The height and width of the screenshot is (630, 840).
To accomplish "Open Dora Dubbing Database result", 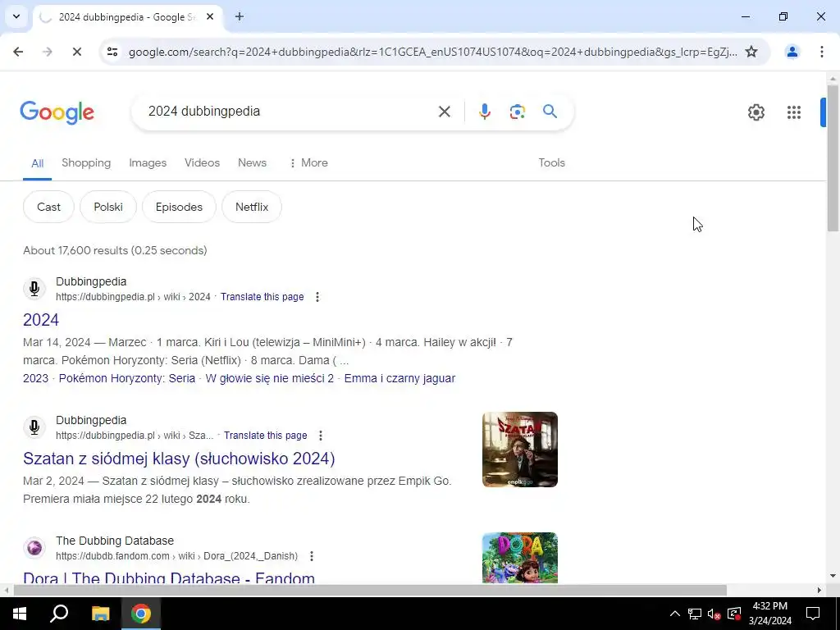I will pyautogui.click(x=169, y=577).
